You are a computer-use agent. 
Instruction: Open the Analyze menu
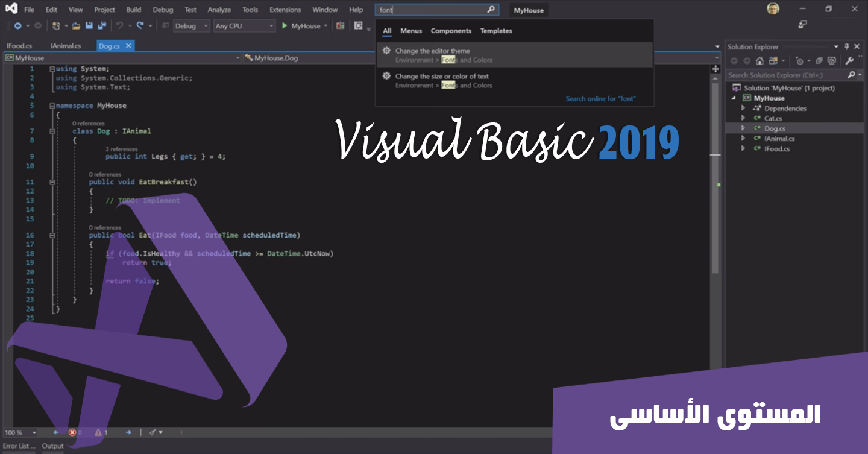point(219,10)
